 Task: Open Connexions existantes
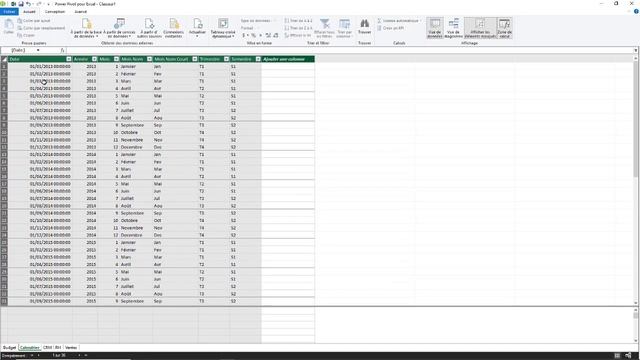coord(173,28)
